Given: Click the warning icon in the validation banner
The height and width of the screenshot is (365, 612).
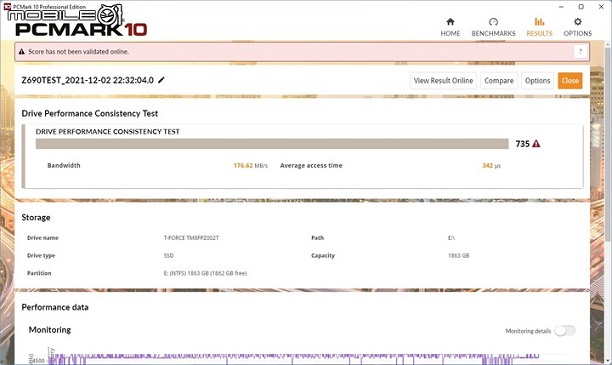Looking at the screenshot, I should coord(21,52).
